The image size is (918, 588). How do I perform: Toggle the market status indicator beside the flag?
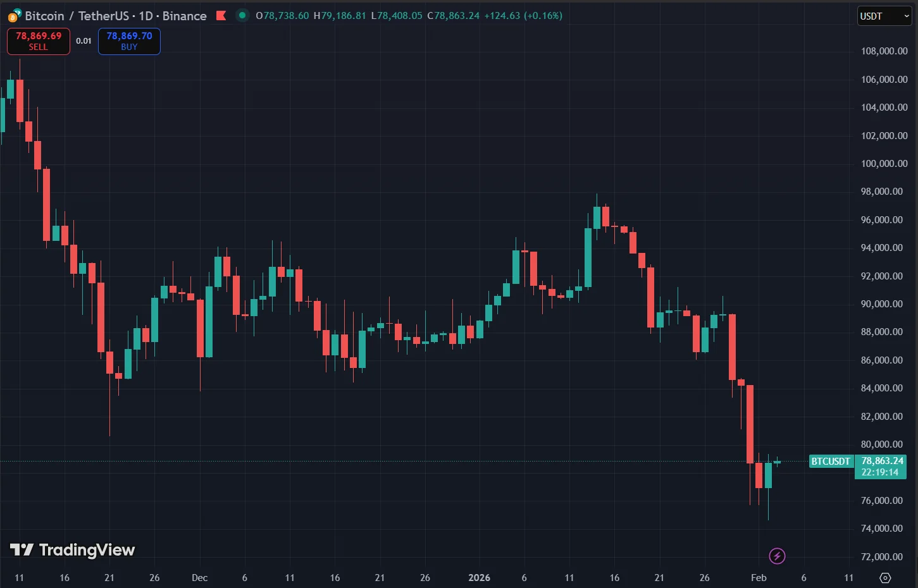(241, 15)
